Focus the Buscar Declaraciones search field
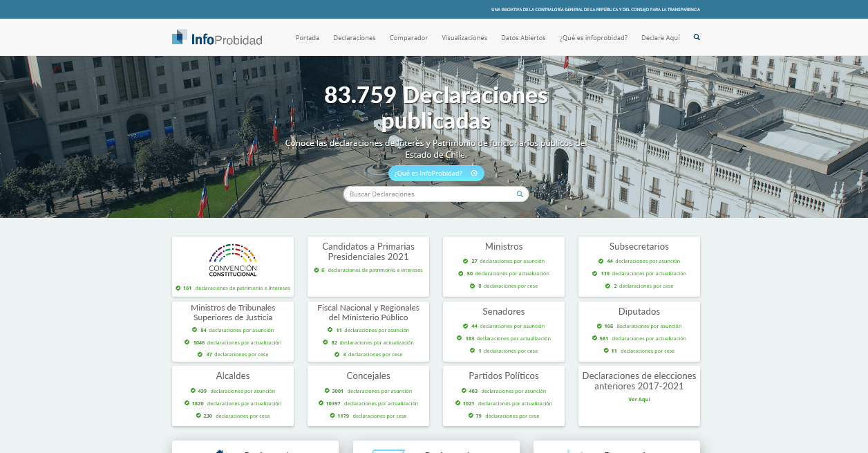Image resolution: width=868 pixels, height=453 pixels. coord(428,194)
